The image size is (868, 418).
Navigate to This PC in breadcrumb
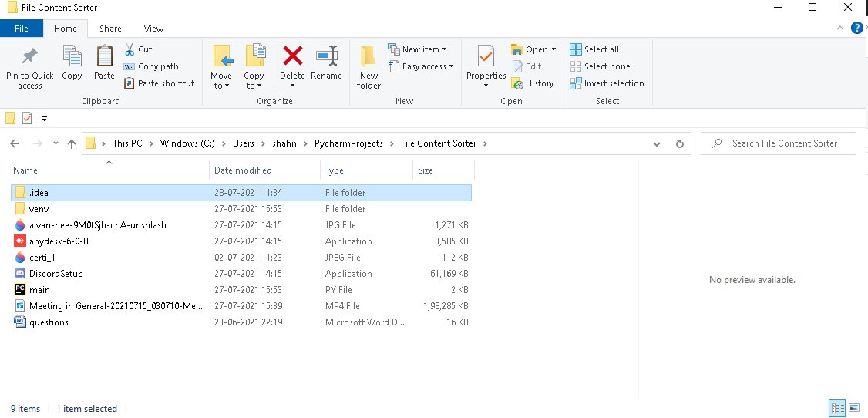click(127, 143)
